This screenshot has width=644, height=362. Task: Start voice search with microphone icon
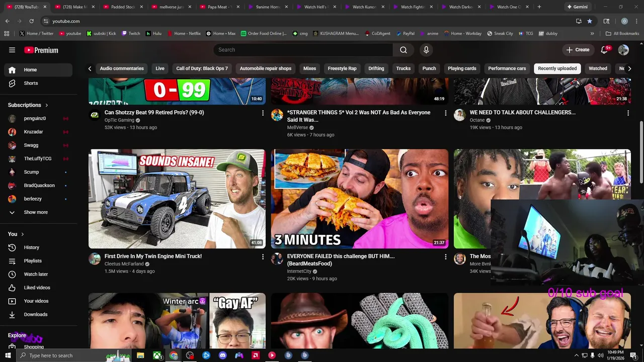point(426,50)
